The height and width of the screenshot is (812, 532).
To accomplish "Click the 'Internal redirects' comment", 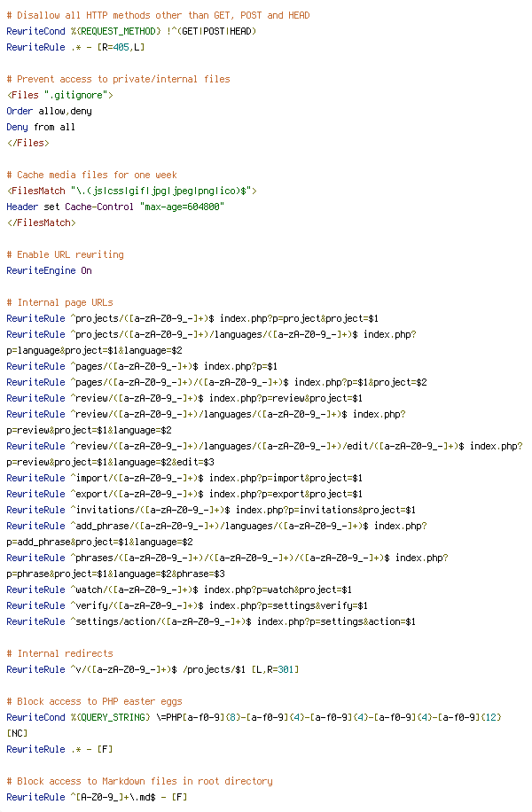I will pos(59,654).
